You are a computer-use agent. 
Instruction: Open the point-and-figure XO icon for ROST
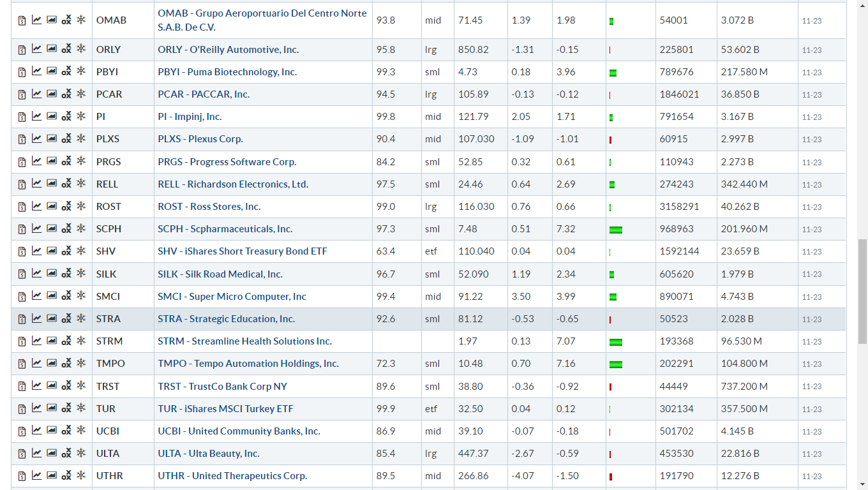(x=66, y=207)
